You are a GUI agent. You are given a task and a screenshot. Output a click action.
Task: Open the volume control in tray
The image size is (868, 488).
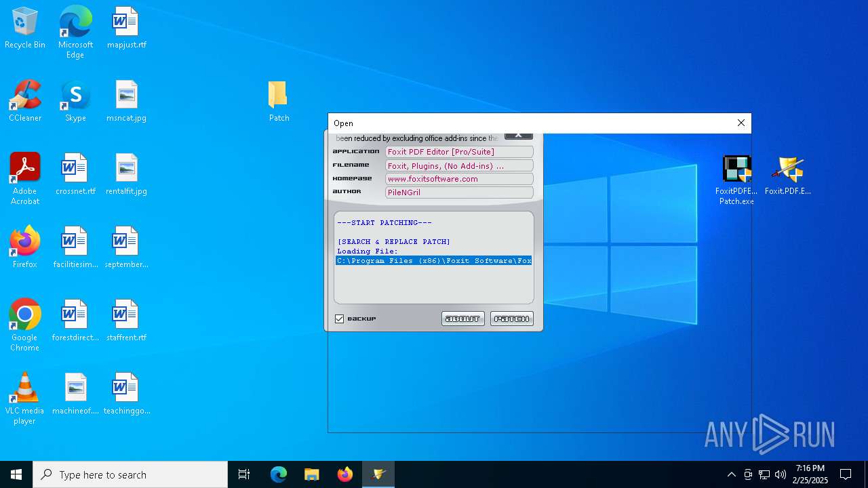[781, 474]
